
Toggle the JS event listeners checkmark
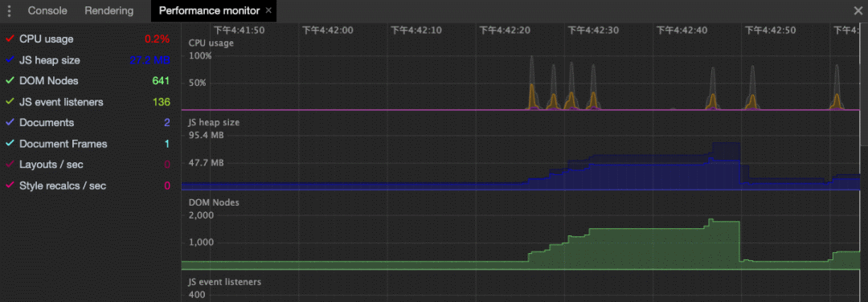click(10, 102)
